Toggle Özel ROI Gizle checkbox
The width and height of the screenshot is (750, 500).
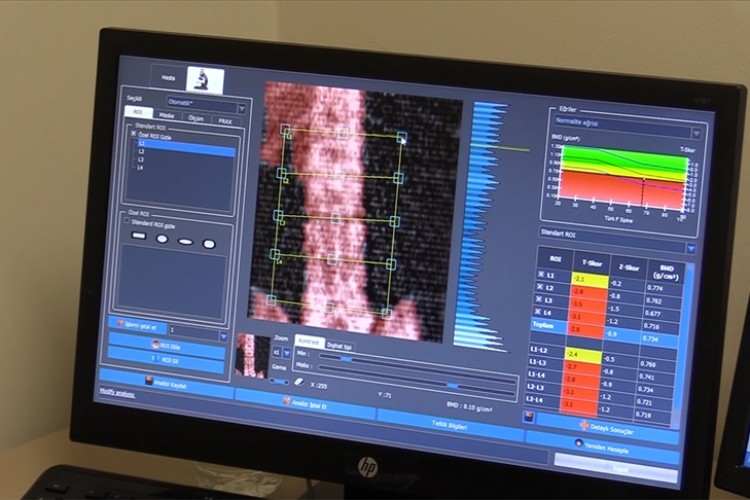pyautogui.click(x=134, y=134)
